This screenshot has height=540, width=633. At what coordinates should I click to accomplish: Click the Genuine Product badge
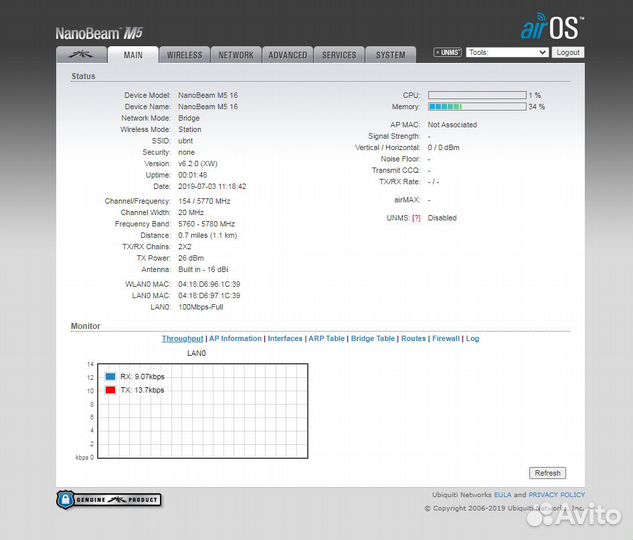(x=109, y=500)
